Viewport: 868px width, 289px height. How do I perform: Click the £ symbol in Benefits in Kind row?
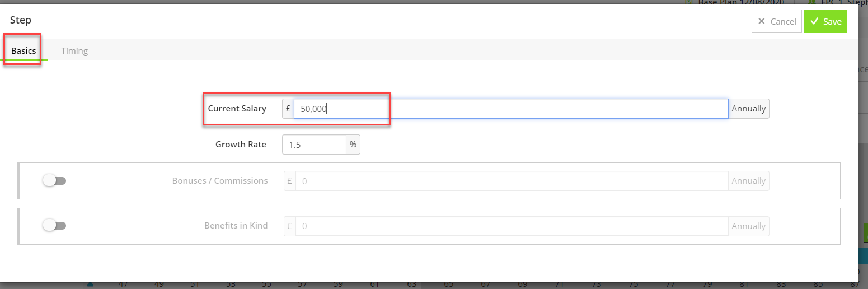tap(290, 226)
